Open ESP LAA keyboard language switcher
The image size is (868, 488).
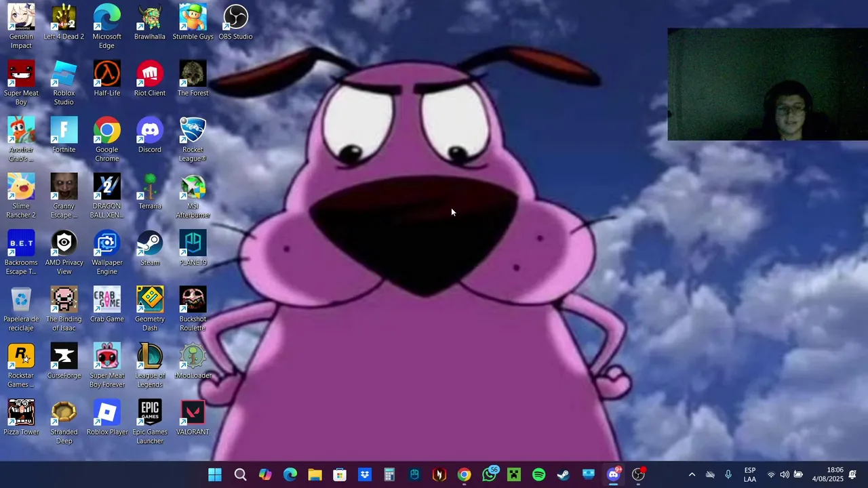pyautogui.click(x=750, y=474)
